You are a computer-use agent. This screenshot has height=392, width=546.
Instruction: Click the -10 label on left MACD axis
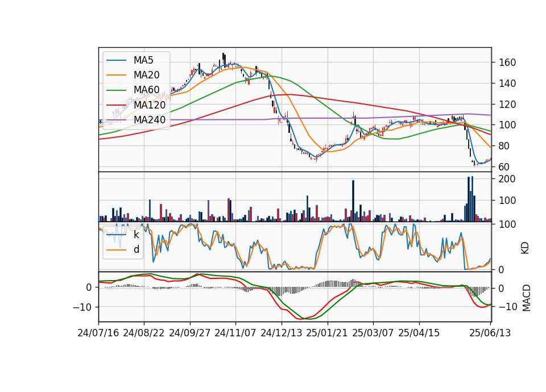click(x=82, y=307)
